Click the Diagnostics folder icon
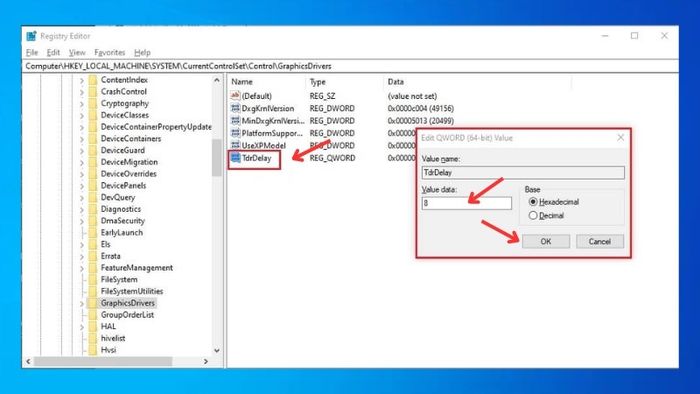Image resolution: width=700 pixels, height=394 pixels. pyautogui.click(x=93, y=209)
